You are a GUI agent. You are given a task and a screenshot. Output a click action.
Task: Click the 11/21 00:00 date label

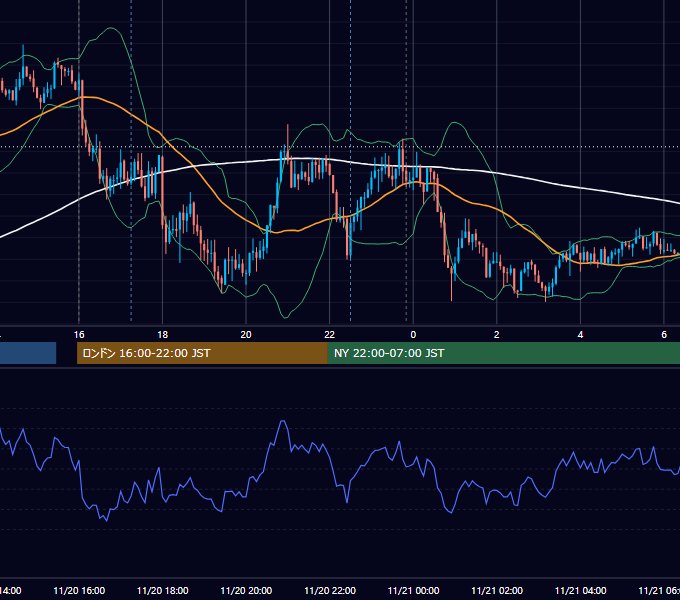coord(413,591)
